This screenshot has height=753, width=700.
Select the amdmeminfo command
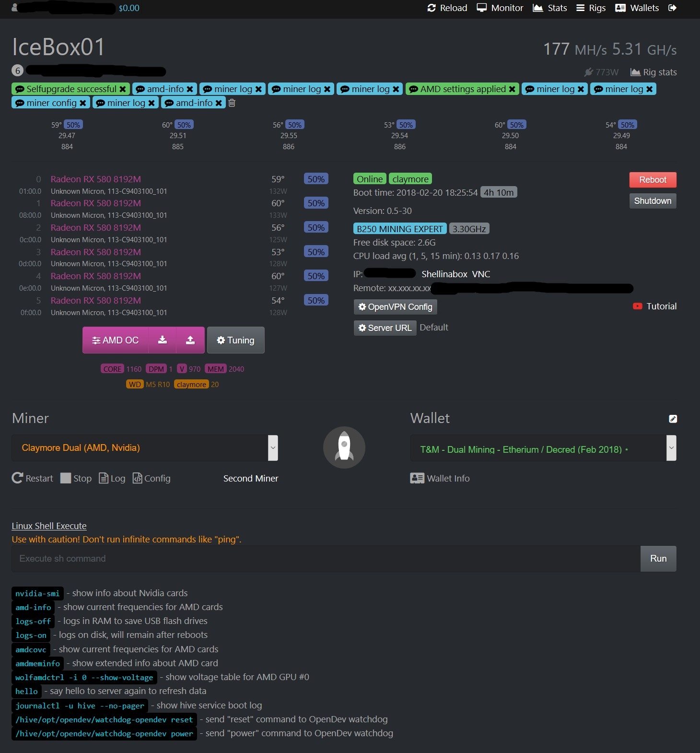[38, 664]
